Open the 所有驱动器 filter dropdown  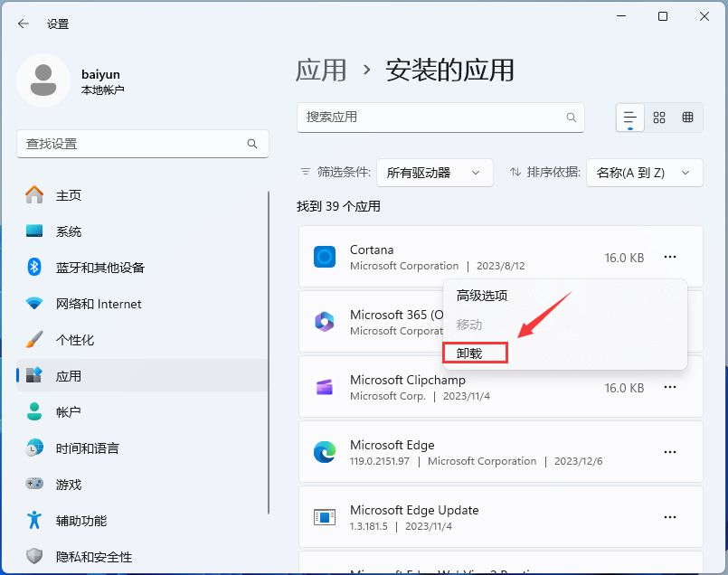tap(435, 173)
